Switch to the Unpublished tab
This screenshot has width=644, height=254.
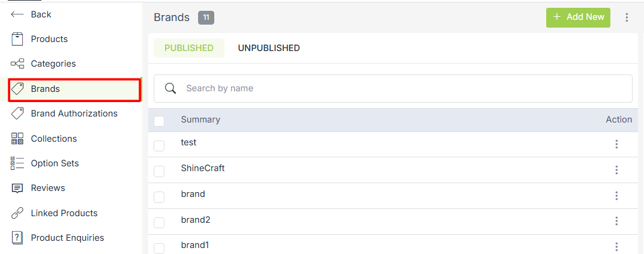pos(269,48)
